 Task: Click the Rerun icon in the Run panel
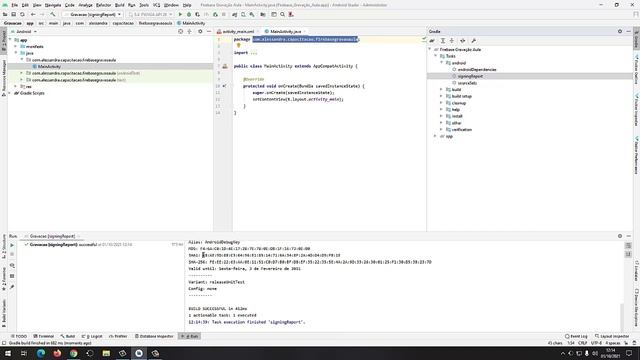pos(12,245)
